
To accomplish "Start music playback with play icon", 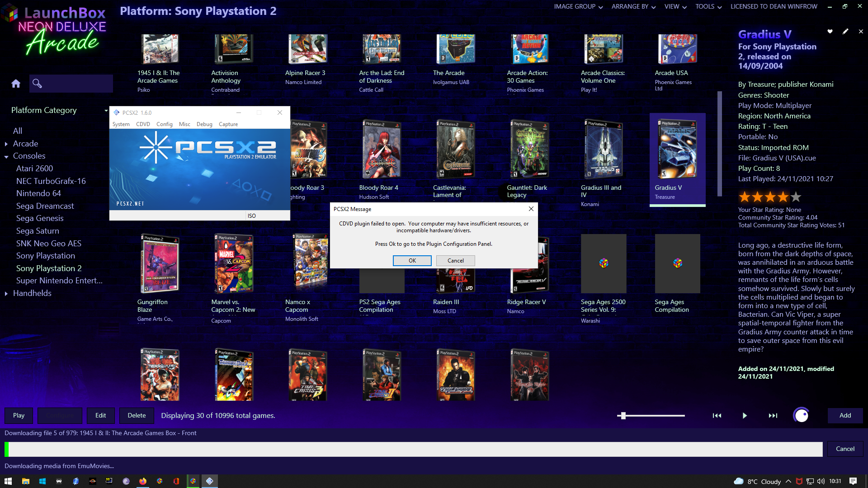I will (x=745, y=416).
